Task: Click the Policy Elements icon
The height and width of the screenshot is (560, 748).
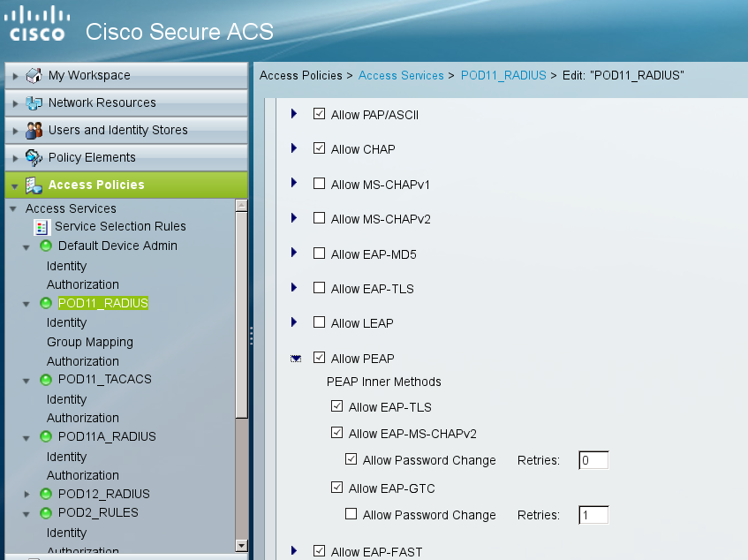Action: point(34,158)
